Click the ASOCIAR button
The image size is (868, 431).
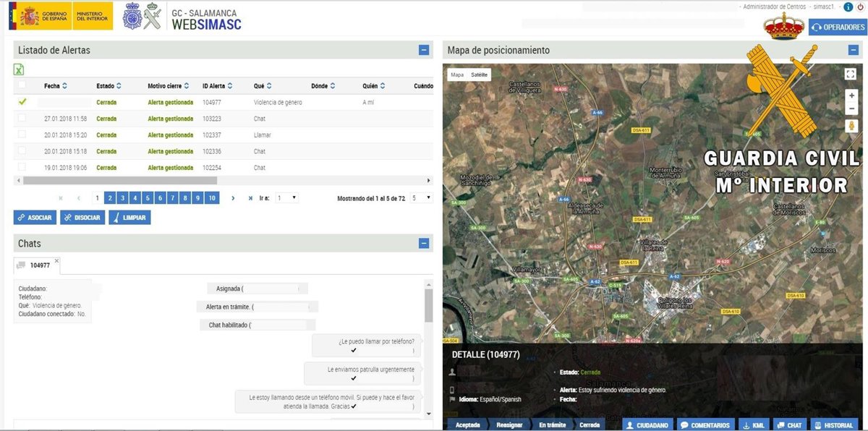(35, 218)
